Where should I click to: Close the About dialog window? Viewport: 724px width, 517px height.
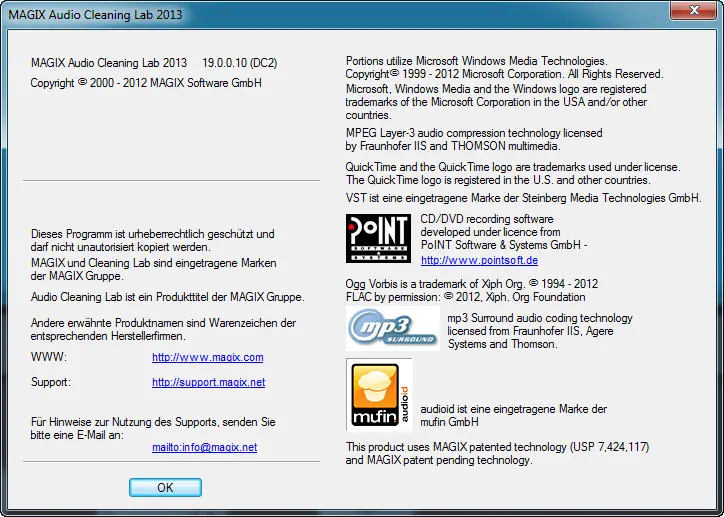click(694, 10)
